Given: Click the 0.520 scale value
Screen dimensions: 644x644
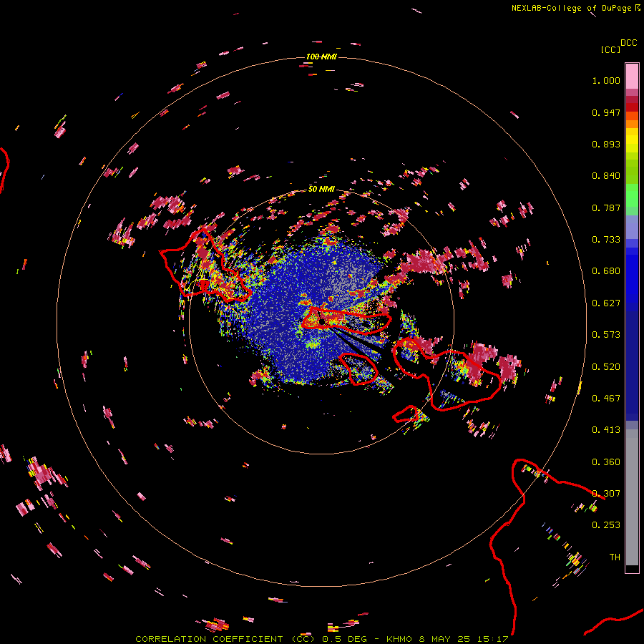Looking at the screenshot, I should click(606, 367).
